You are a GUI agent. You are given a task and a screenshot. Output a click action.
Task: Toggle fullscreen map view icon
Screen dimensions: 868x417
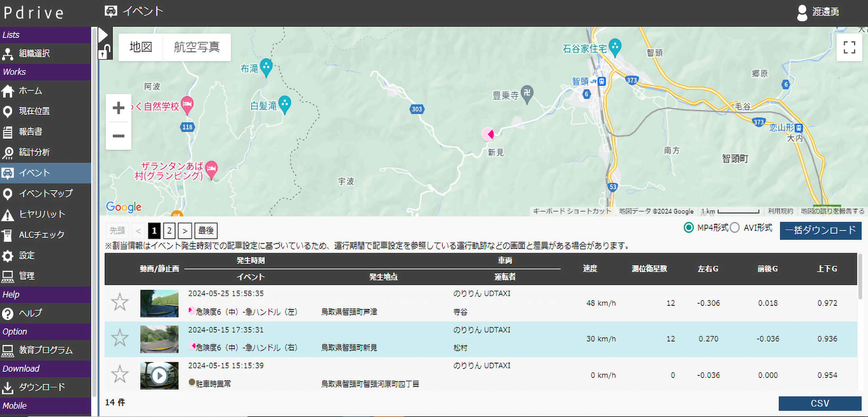849,47
